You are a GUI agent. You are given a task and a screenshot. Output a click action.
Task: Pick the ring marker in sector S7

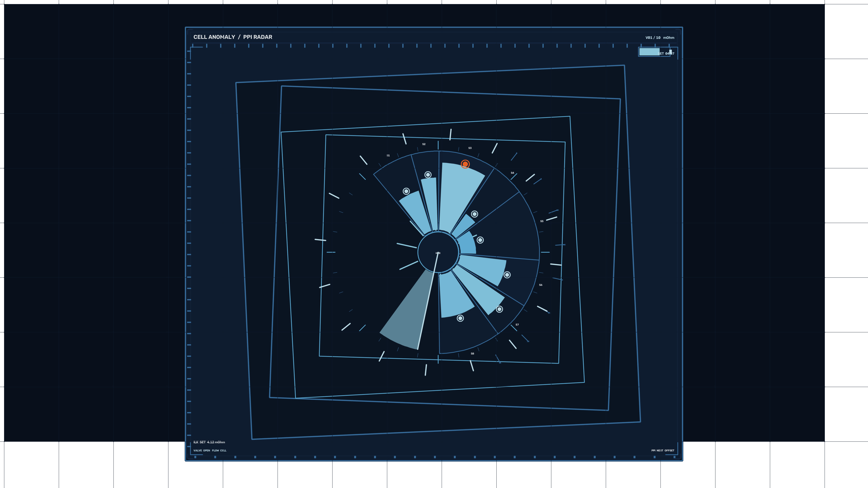click(499, 309)
